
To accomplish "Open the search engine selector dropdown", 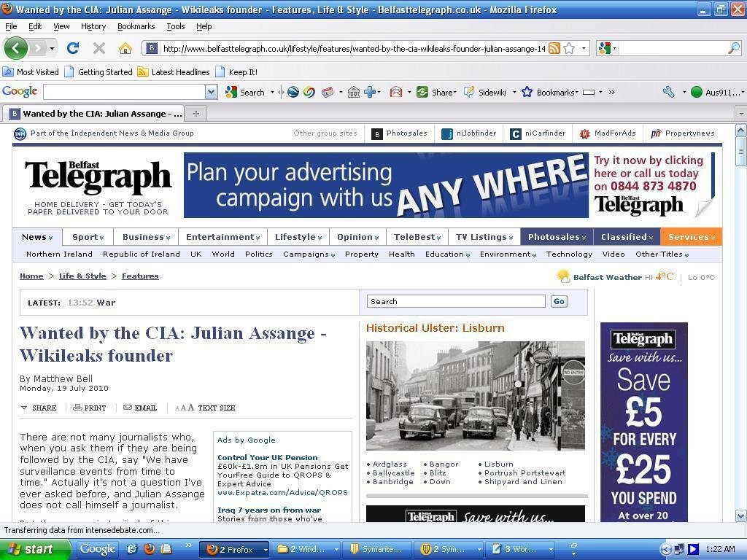I will tap(614, 48).
